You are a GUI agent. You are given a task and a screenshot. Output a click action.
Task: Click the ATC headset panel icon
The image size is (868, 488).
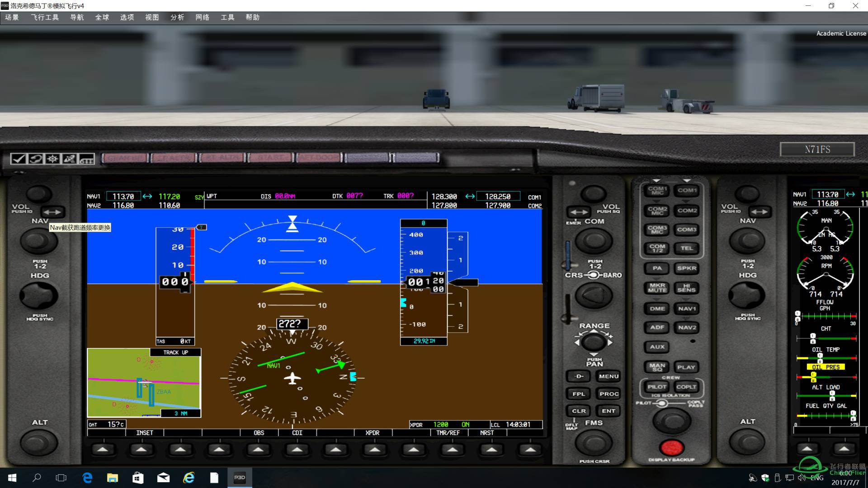pyautogui.click(x=36, y=159)
